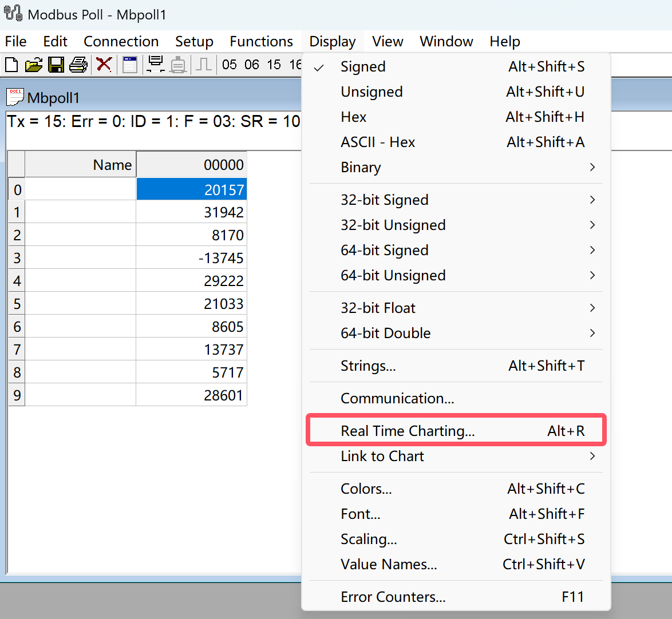The height and width of the screenshot is (619, 672).
Task: Select cell value -13745
Action: click(x=192, y=258)
